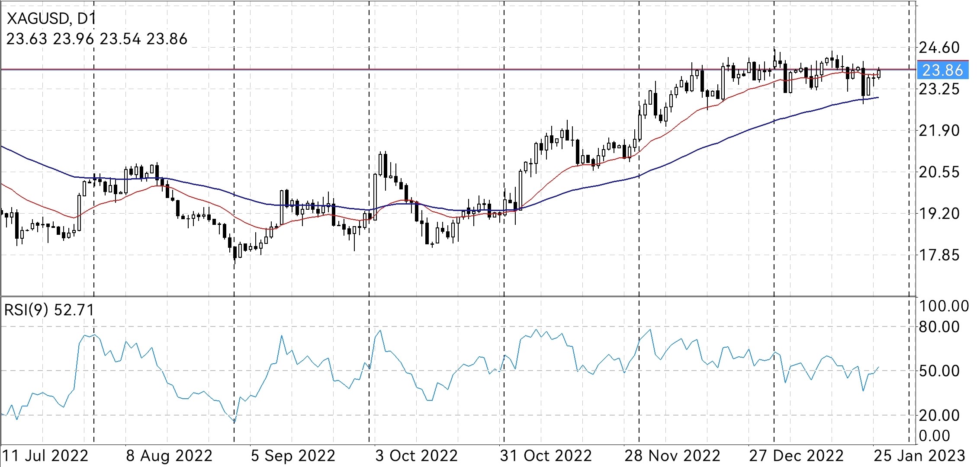Click the XAGUSD, D1 chart title
980x467 pixels.
51,18
